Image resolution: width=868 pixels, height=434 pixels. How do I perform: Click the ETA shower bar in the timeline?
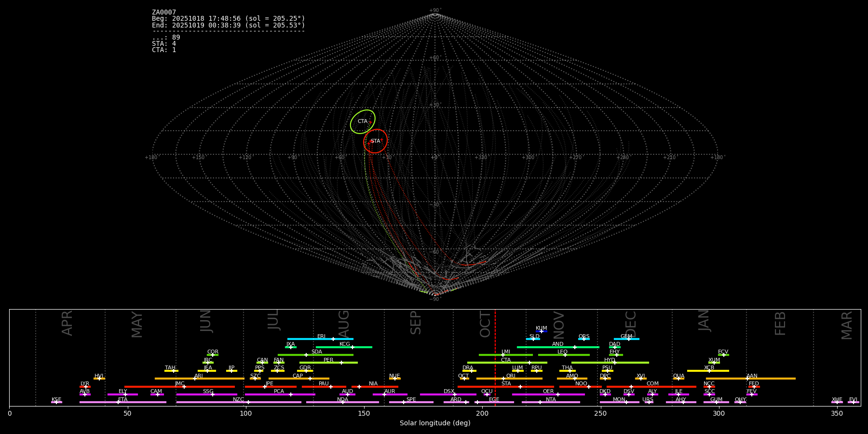tap(122, 402)
